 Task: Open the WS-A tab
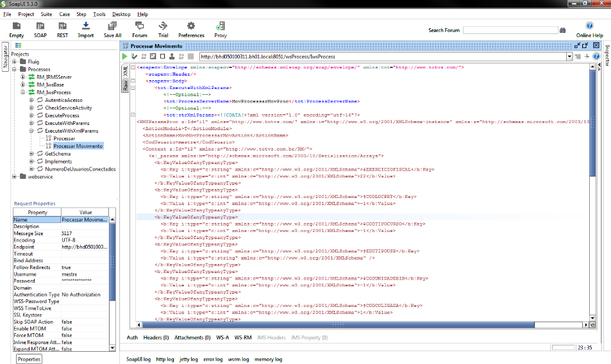(222, 338)
